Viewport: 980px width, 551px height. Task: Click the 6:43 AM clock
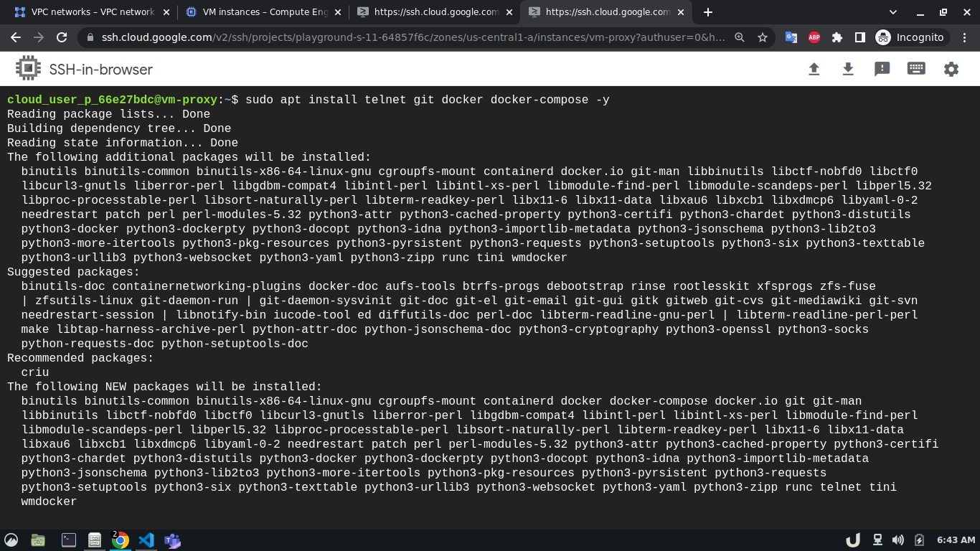click(x=956, y=540)
